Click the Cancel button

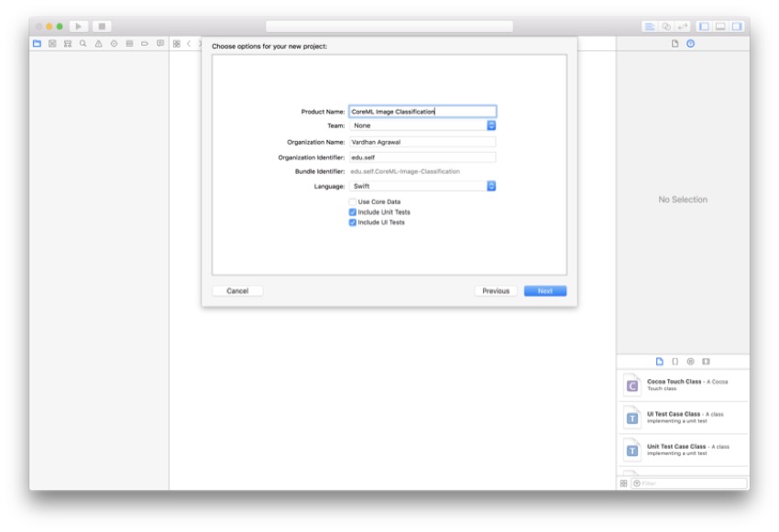click(x=238, y=290)
